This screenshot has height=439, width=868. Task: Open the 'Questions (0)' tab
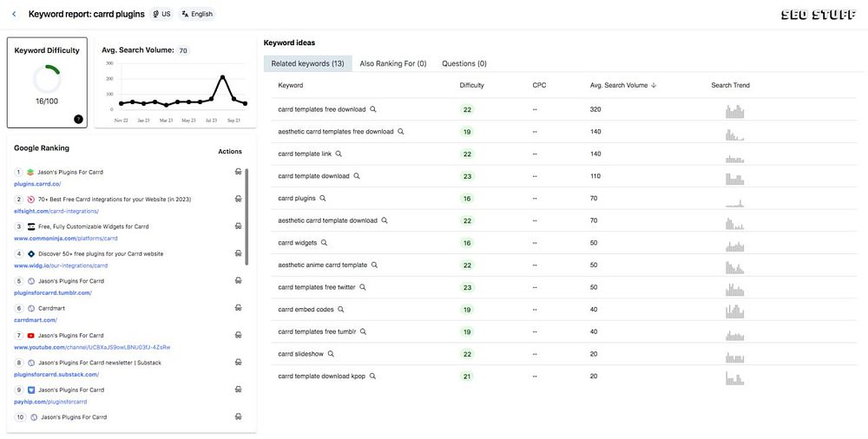pos(464,63)
